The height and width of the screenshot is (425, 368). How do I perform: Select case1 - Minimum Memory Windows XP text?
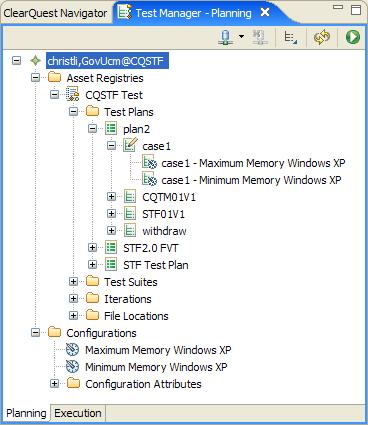251,180
